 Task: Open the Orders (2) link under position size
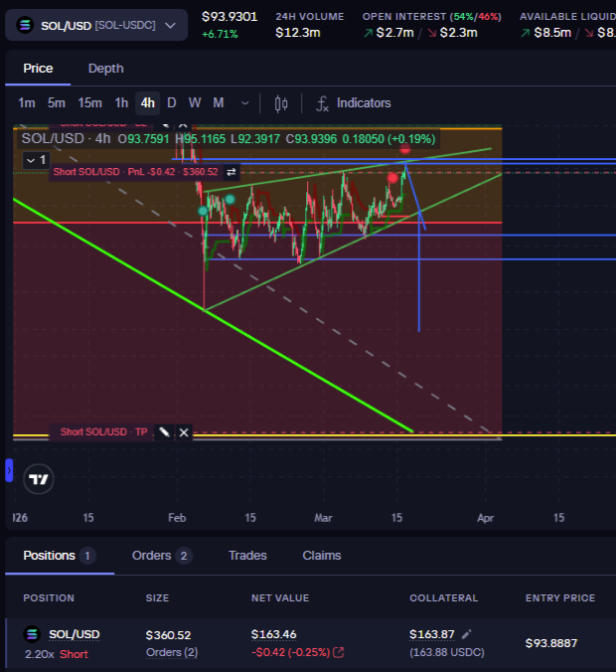coord(172,652)
